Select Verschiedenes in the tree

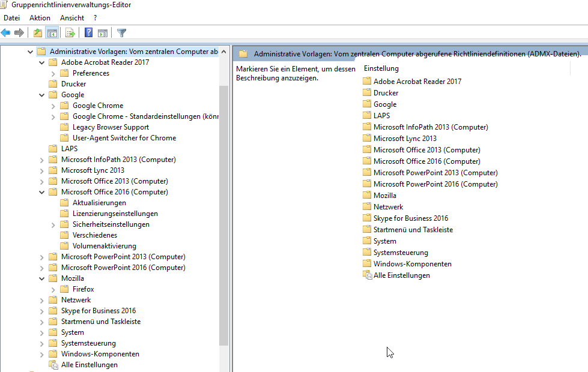point(94,235)
